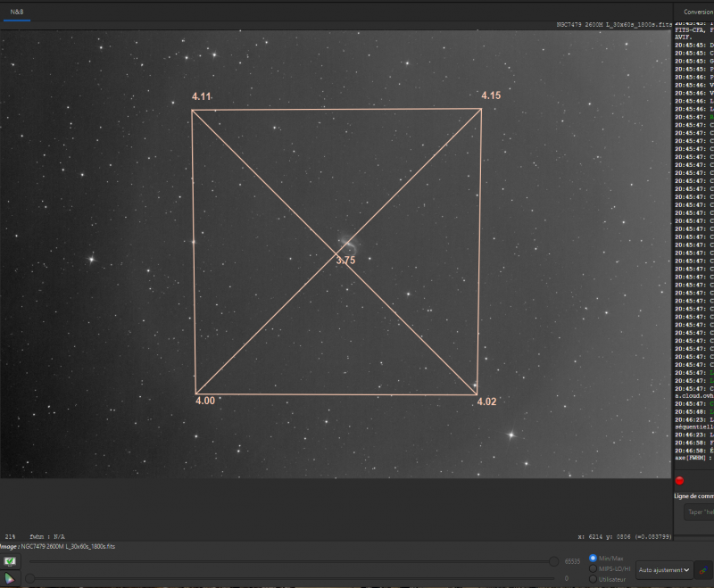This screenshot has height=588, width=714.
Task: Click the lower slider set to 0
Action: 292,578
